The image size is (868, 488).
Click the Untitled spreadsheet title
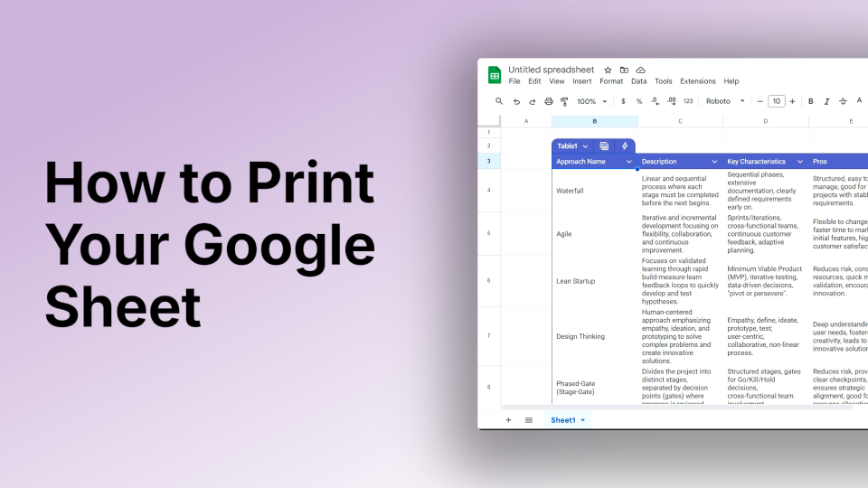click(x=551, y=70)
